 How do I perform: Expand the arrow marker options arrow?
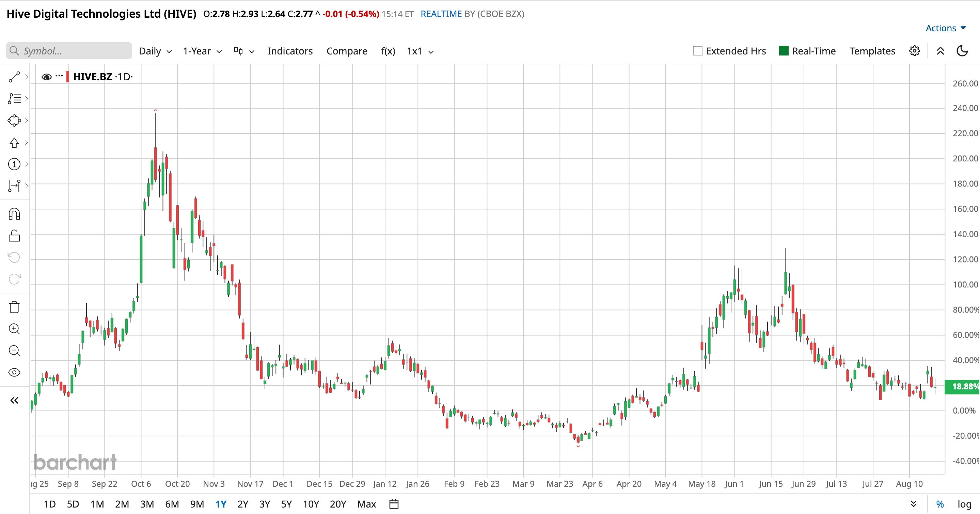click(x=26, y=143)
